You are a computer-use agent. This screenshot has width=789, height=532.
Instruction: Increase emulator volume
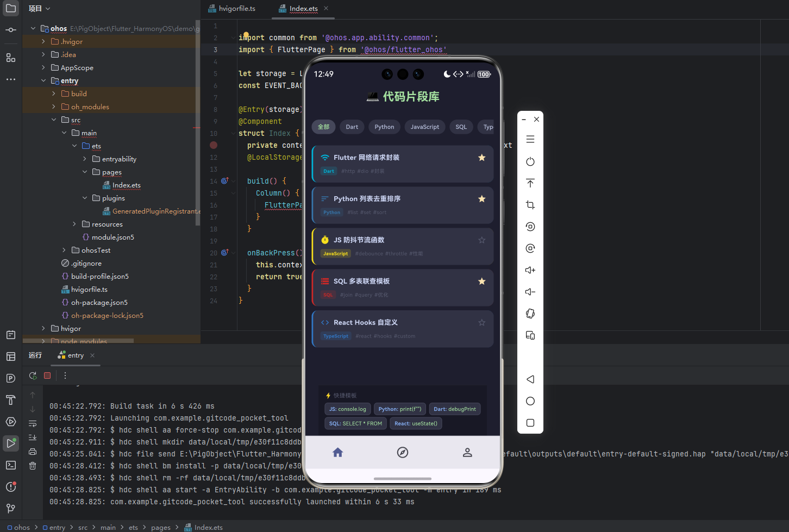tap(530, 270)
